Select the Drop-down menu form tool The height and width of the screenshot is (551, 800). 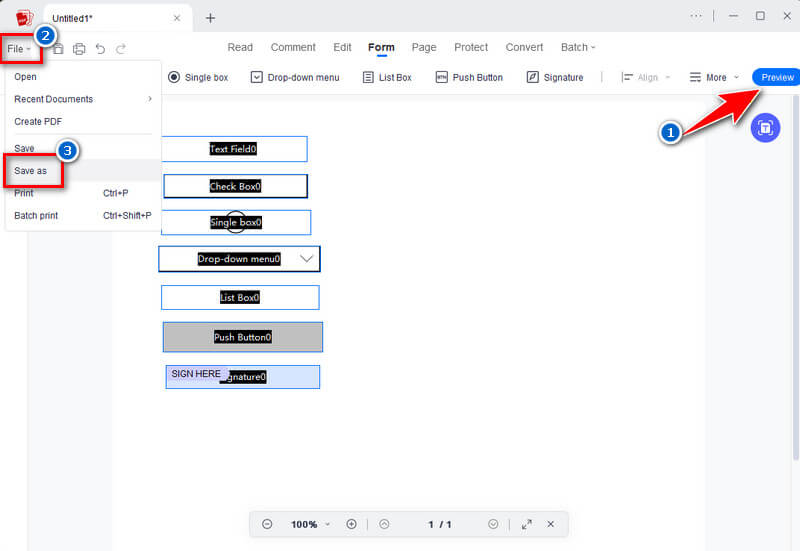click(295, 78)
